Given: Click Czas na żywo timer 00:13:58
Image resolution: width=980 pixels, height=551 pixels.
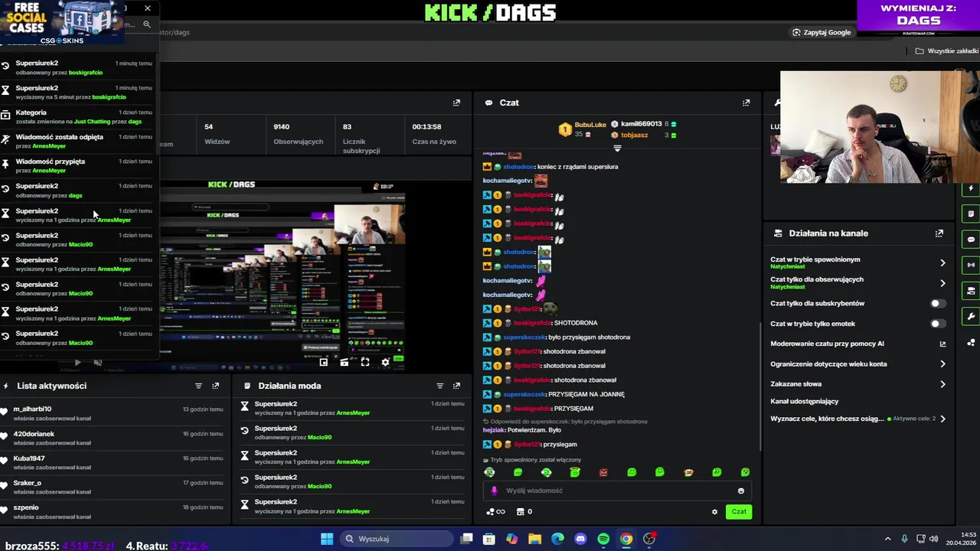Looking at the screenshot, I should pos(426,126).
